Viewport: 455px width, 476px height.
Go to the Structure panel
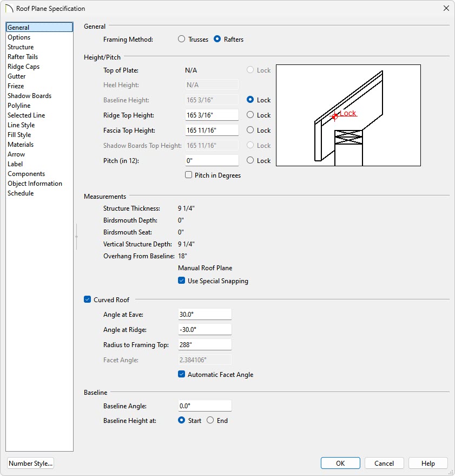coord(39,47)
